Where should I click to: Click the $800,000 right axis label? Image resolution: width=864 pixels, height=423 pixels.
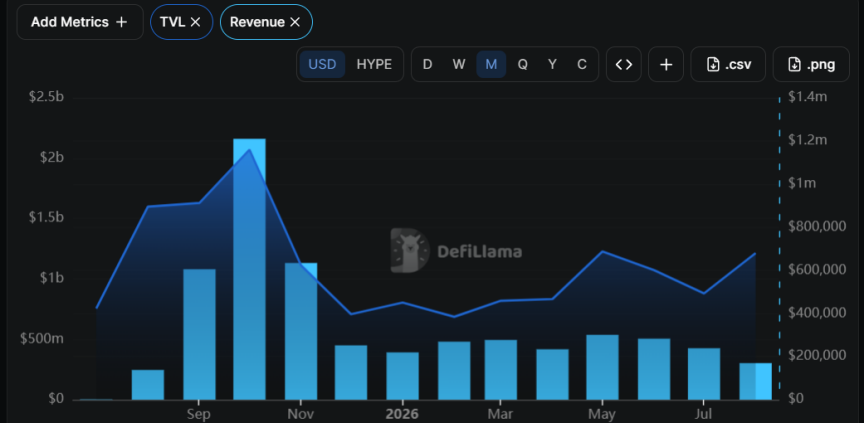click(x=817, y=226)
